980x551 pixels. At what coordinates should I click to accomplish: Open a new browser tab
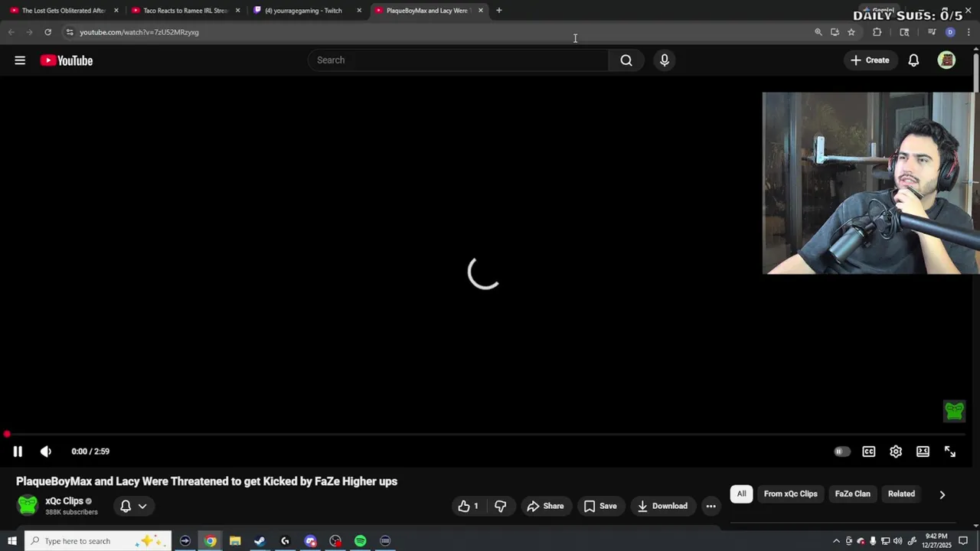(498, 11)
